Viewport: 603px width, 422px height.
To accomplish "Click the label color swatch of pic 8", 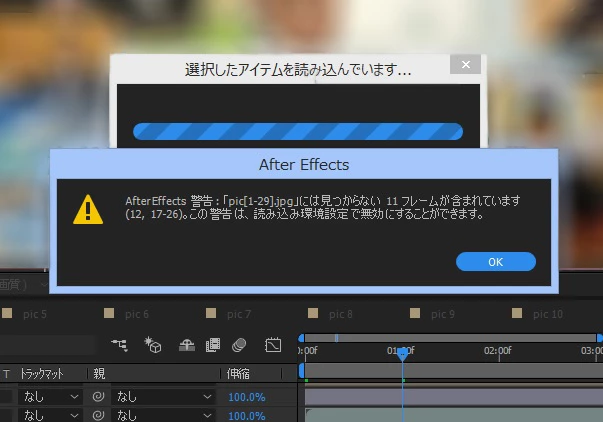I will pyautogui.click(x=313, y=313).
